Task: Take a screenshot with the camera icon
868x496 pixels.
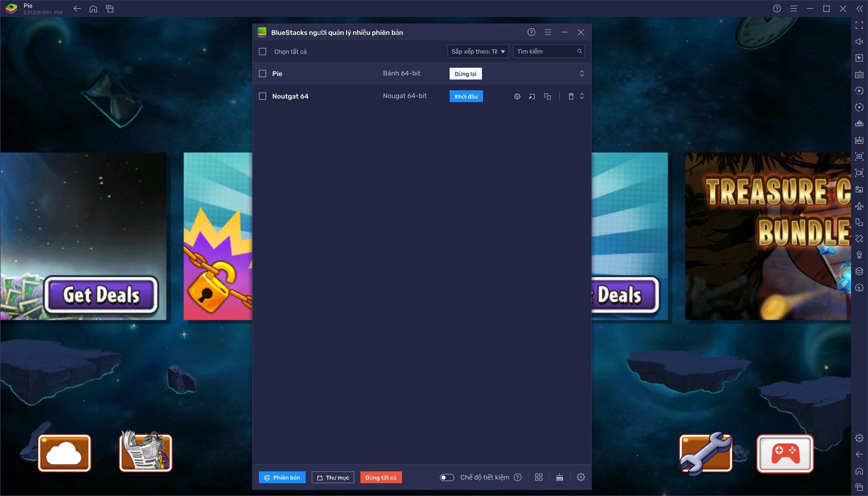Action: [x=859, y=156]
